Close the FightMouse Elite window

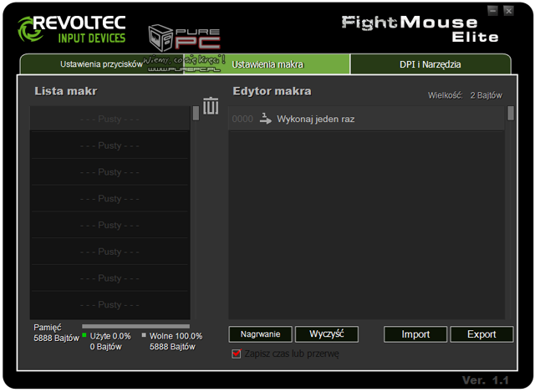pos(508,11)
